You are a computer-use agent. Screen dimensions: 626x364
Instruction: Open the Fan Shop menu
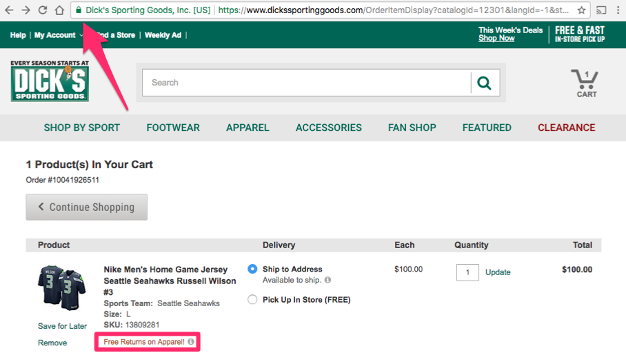(x=412, y=128)
